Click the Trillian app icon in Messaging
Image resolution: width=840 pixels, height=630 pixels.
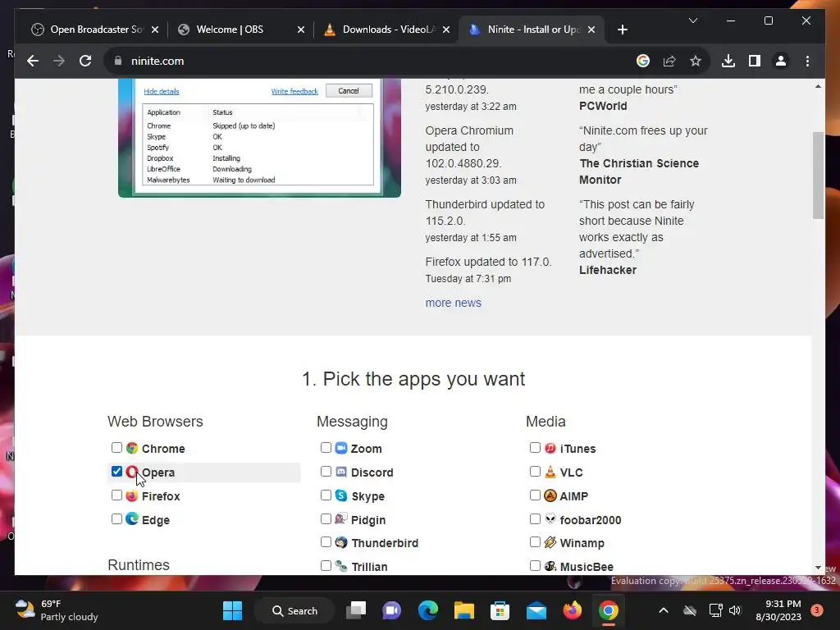click(341, 566)
